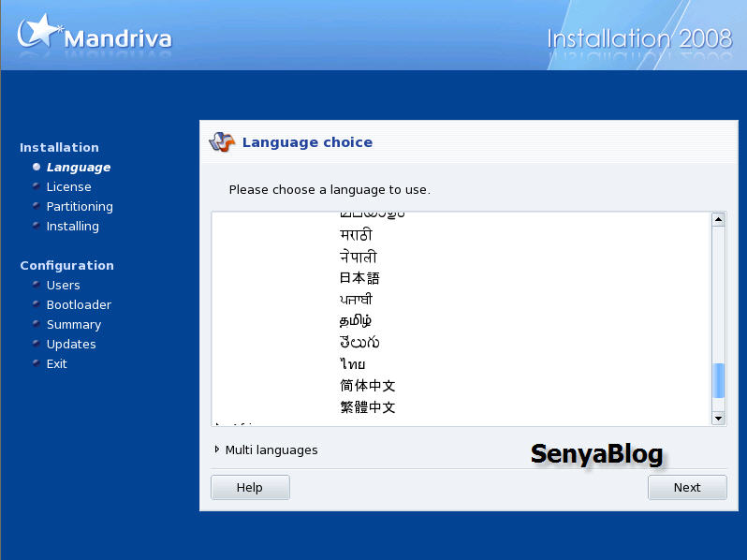
Task: Click the Updates step in sidebar
Action: 71,345
